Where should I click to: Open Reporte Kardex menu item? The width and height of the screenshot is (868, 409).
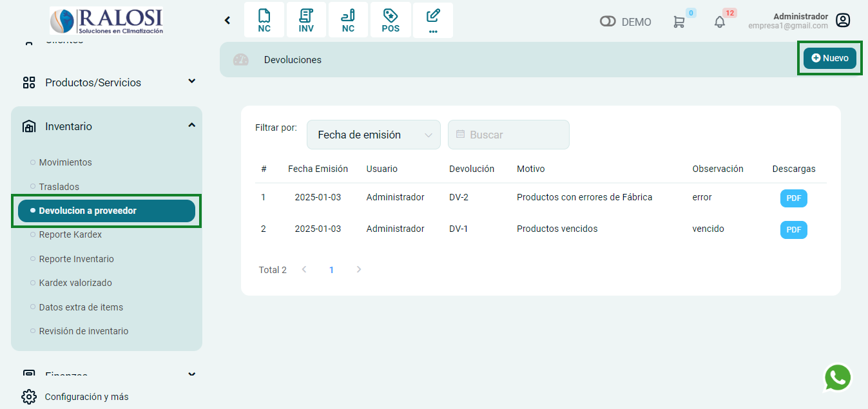tap(70, 234)
